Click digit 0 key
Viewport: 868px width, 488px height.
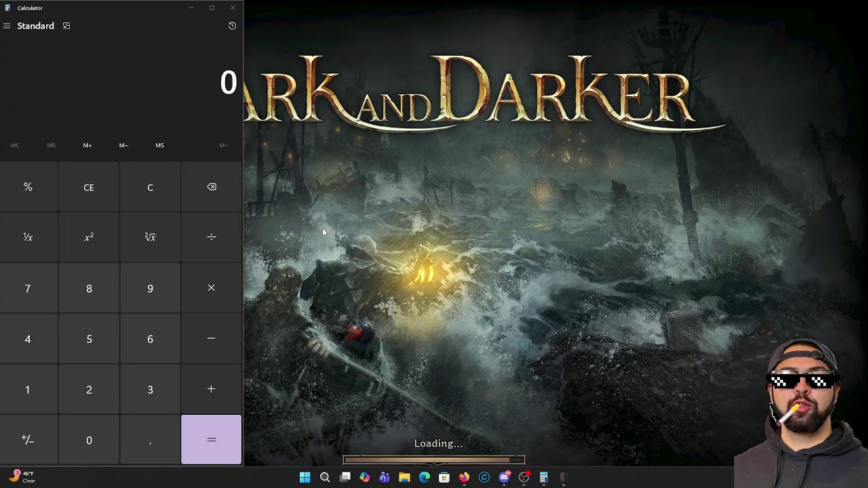(89, 440)
